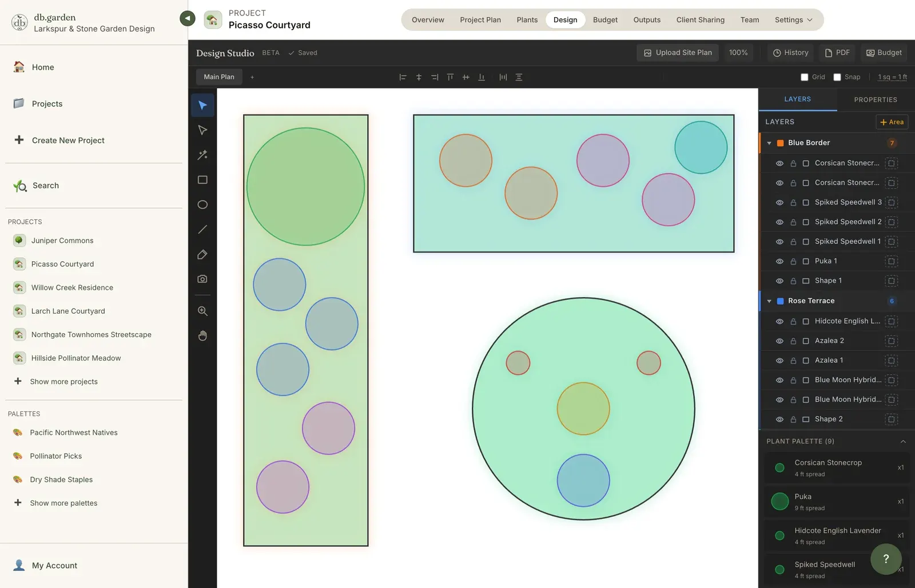Select the large green circle in left bed

[305, 187]
